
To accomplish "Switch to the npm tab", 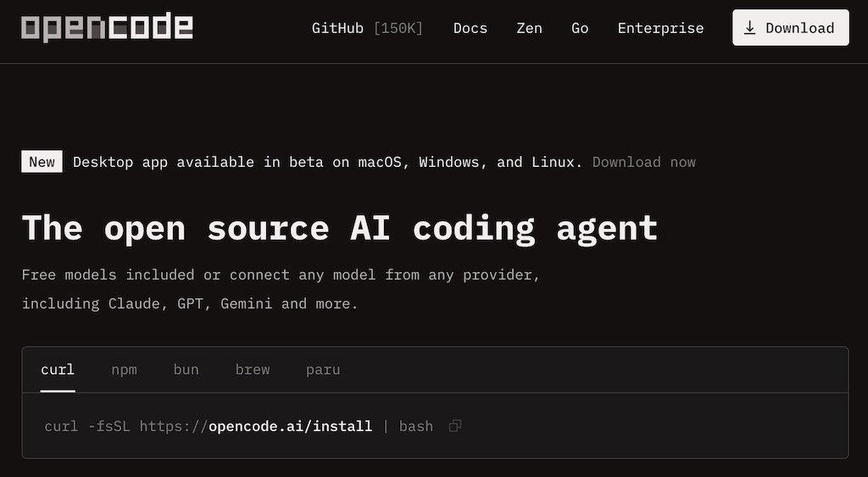I will pos(124,369).
